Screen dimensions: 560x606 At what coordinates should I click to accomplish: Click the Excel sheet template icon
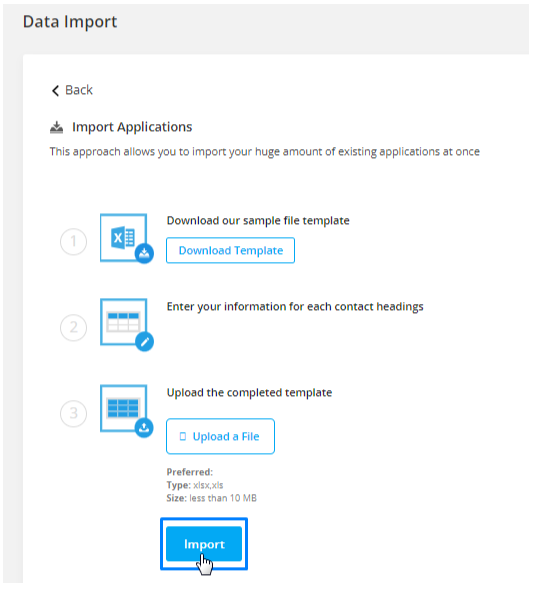123,237
